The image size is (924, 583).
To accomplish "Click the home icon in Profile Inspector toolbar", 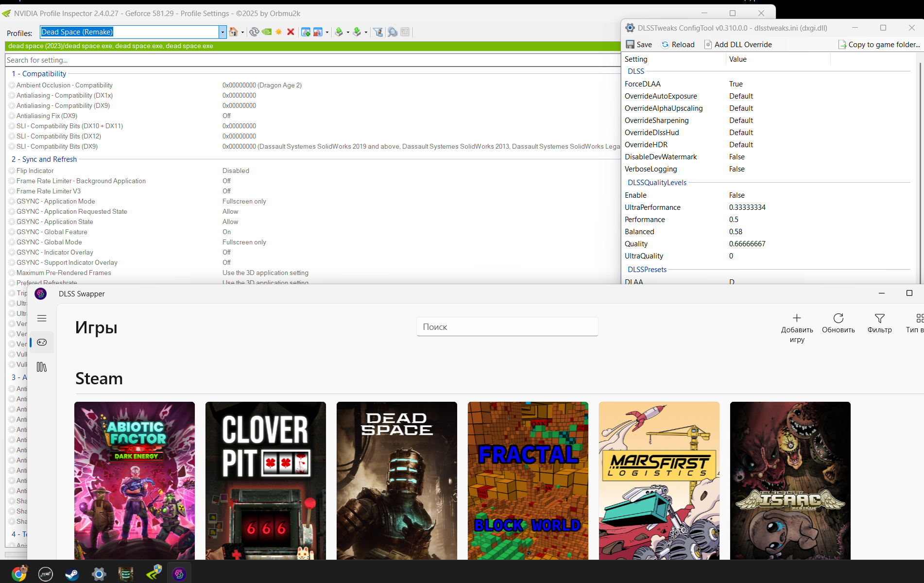I will (234, 32).
